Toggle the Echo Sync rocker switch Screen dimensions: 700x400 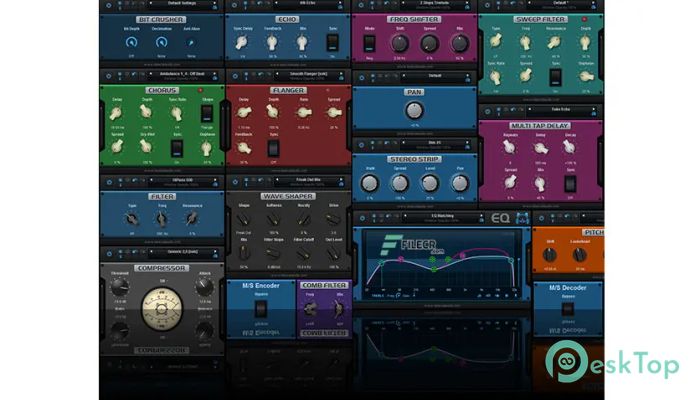tap(333, 43)
